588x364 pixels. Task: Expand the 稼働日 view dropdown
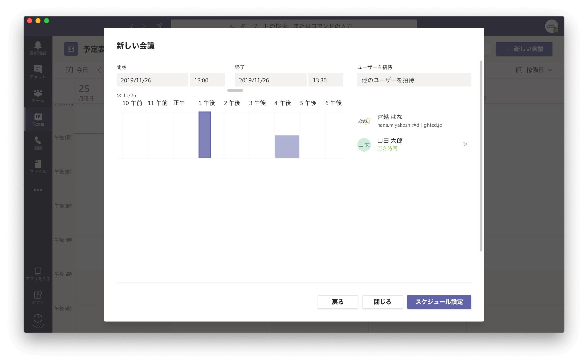coord(534,70)
